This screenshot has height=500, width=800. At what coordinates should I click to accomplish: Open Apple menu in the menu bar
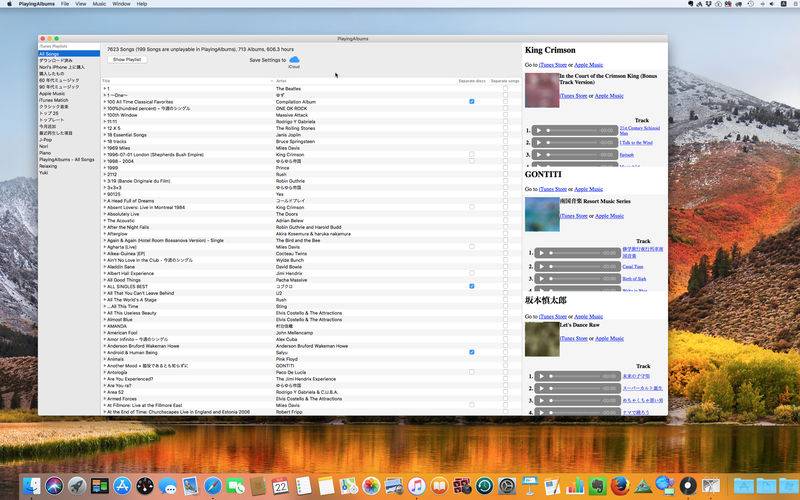click(x=9, y=4)
